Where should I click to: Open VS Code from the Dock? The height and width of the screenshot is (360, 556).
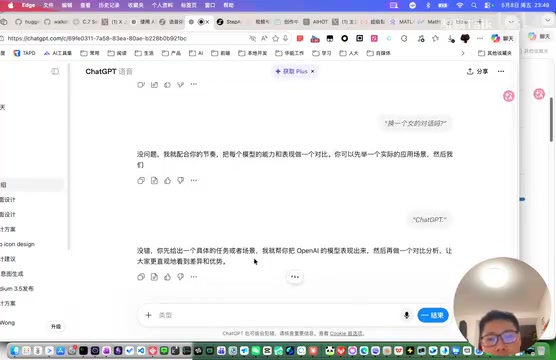coord(141,351)
